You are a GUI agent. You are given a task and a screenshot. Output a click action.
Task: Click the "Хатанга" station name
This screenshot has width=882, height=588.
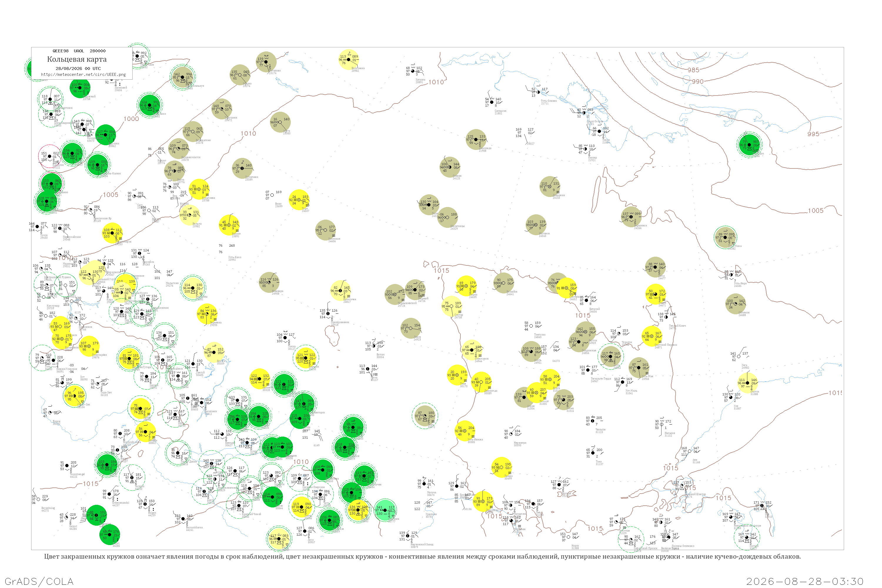coord(420,79)
